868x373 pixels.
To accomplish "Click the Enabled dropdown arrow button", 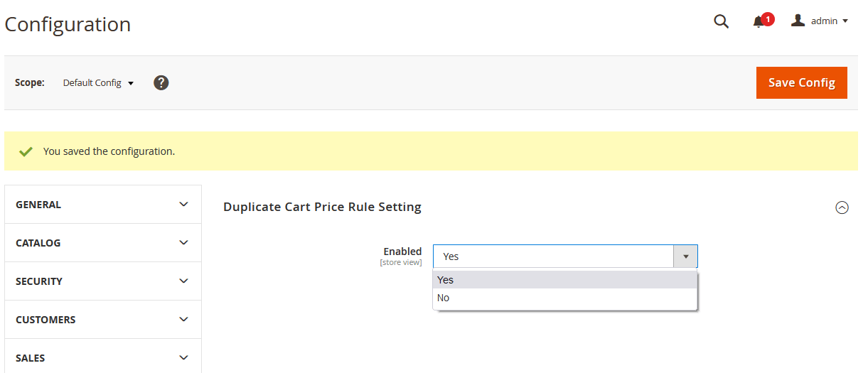I will tap(685, 256).
